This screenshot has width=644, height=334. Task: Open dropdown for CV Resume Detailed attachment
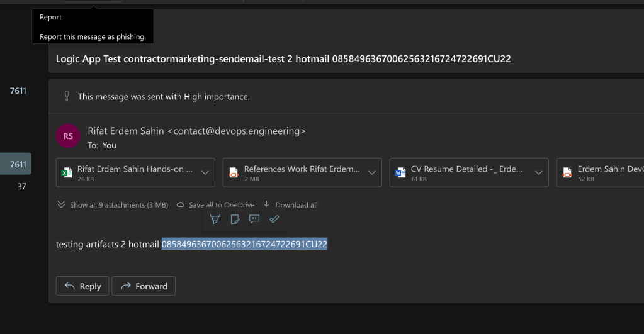tap(538, 173)
